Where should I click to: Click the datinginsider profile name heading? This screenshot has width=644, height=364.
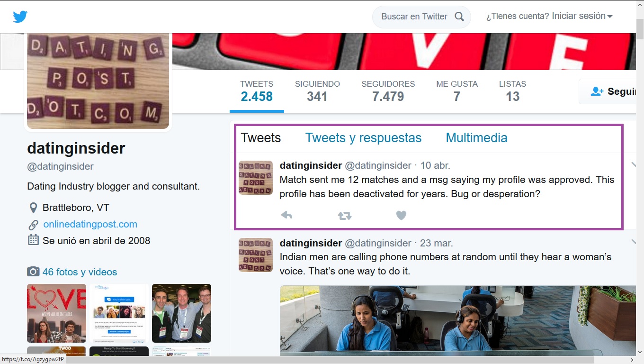76,148
